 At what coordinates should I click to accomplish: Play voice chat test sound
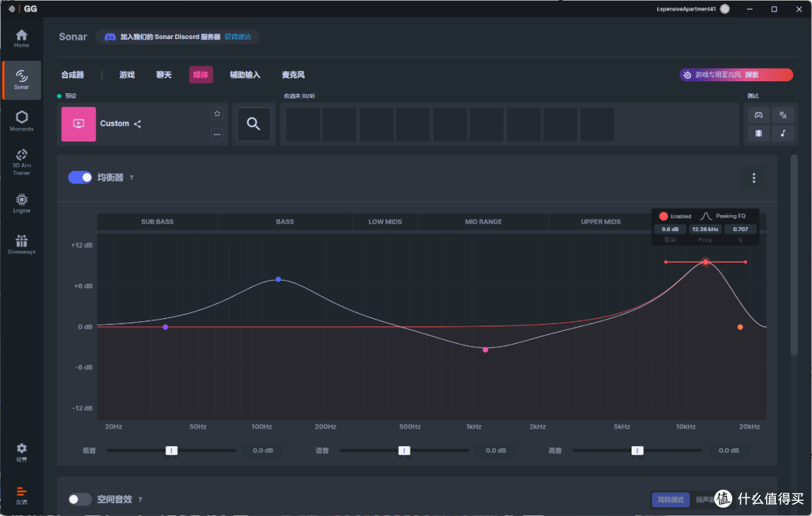783,115
